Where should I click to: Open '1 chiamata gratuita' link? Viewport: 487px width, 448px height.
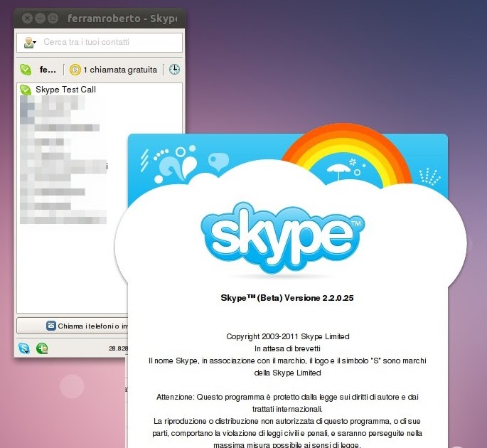pos(120,70)
